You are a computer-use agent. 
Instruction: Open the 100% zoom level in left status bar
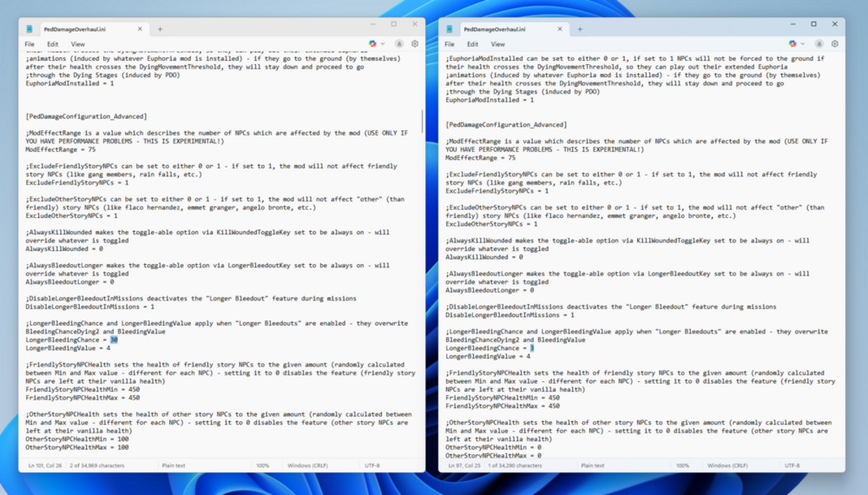[262, 465]
